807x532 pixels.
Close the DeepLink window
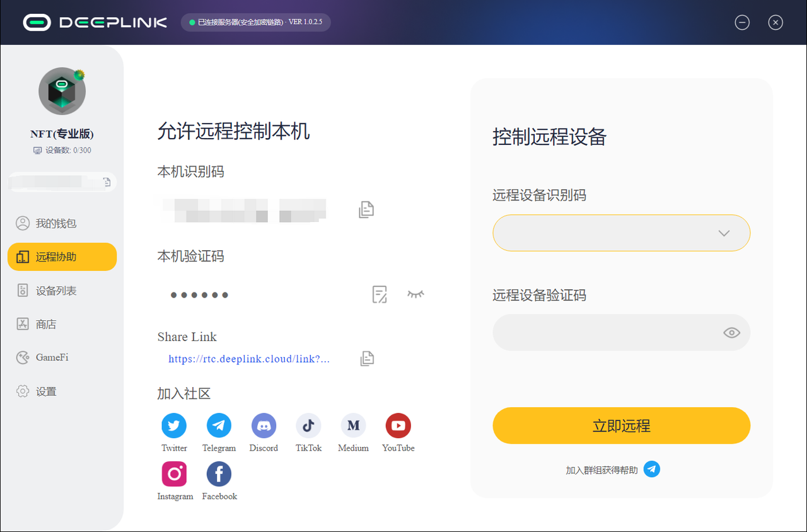click(775, 23)
